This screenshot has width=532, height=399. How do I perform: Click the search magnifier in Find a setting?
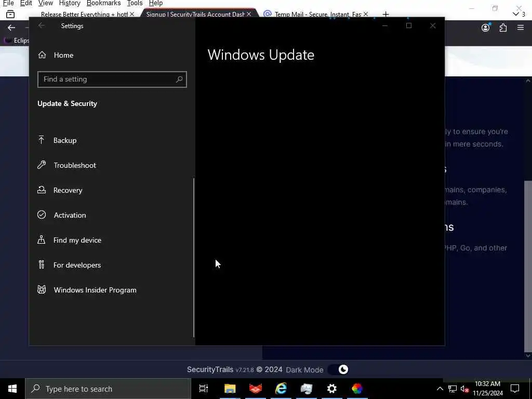pyautogui.click(x=179, y=79)
